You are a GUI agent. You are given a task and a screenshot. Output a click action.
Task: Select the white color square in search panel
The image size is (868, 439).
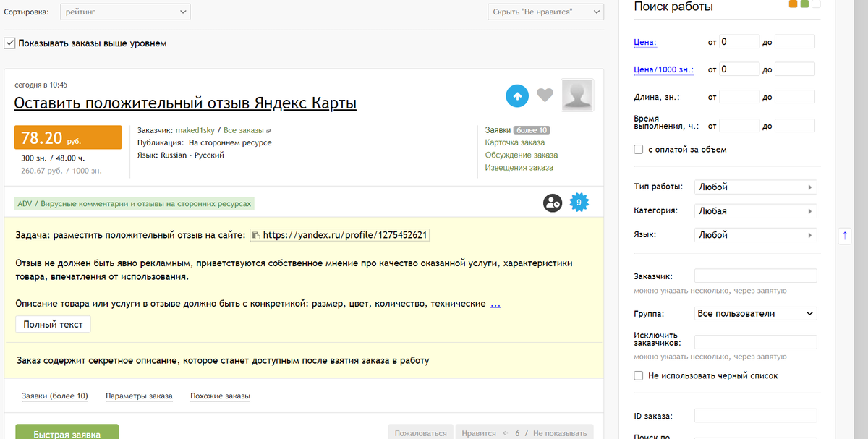coord(816,4)
